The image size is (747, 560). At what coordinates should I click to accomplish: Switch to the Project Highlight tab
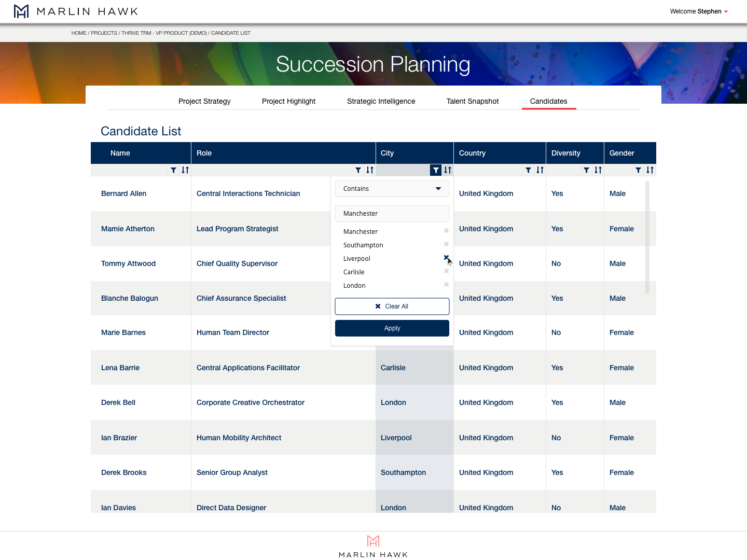[288, 101]
